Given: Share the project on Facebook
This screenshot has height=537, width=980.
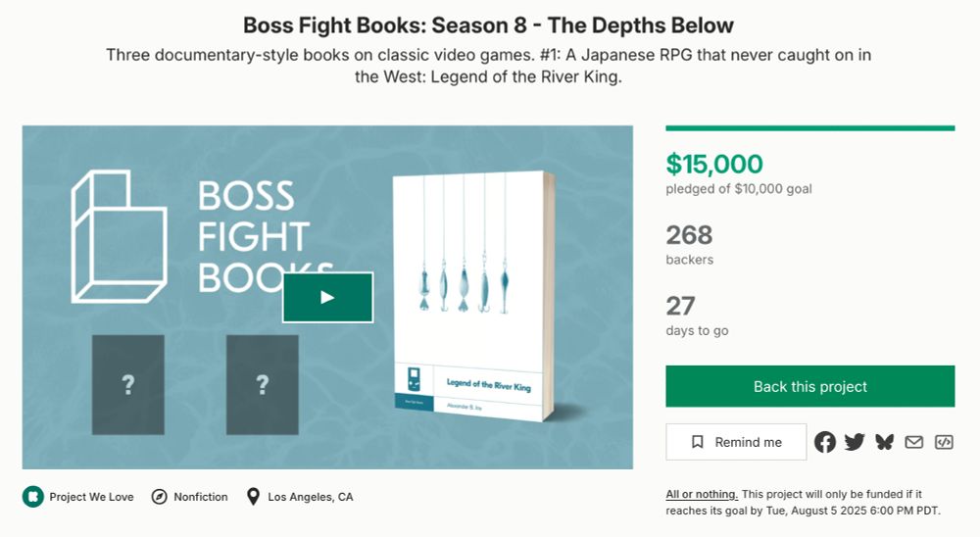Looking at the screenshot, I should coord(825,442).
